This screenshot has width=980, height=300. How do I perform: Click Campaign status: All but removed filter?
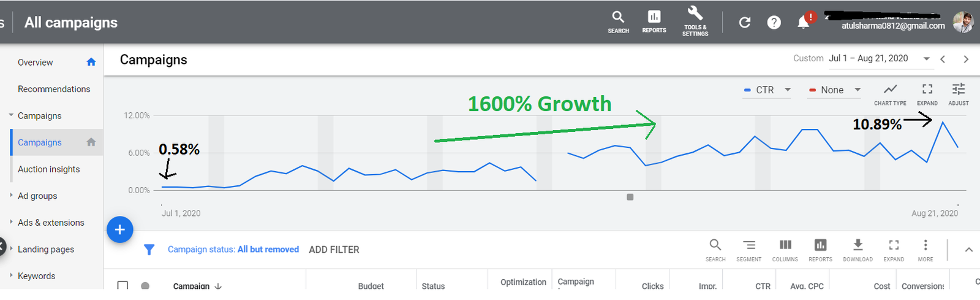click(233, 250)
